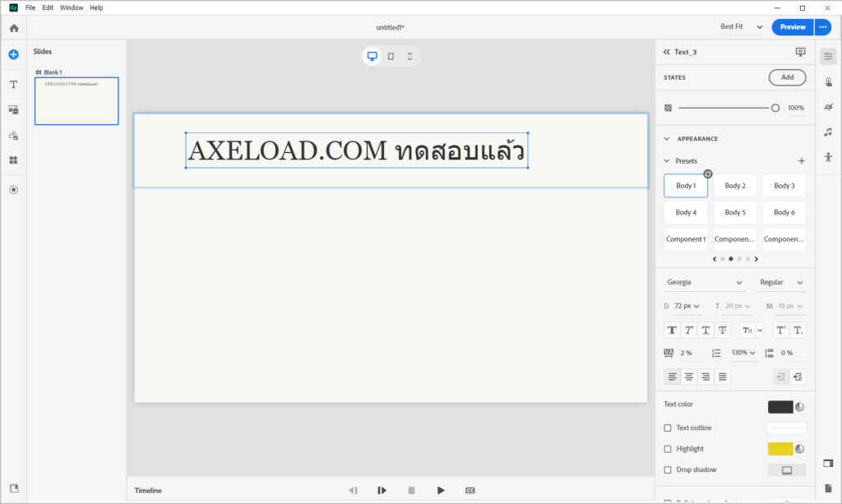Image resolution: width=842 pixels, height=504 pixels.
Task: Open the audio panel icon
Action: 828,132
